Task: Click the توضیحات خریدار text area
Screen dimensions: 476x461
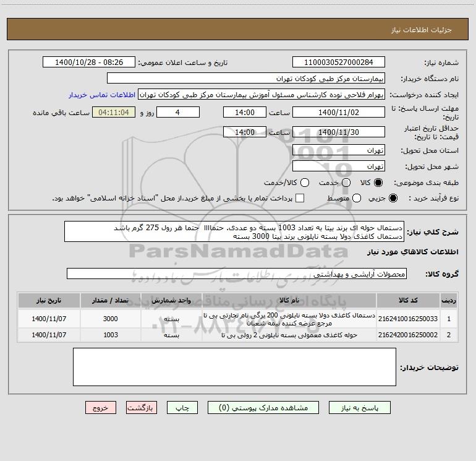Action: coord(234,367)
